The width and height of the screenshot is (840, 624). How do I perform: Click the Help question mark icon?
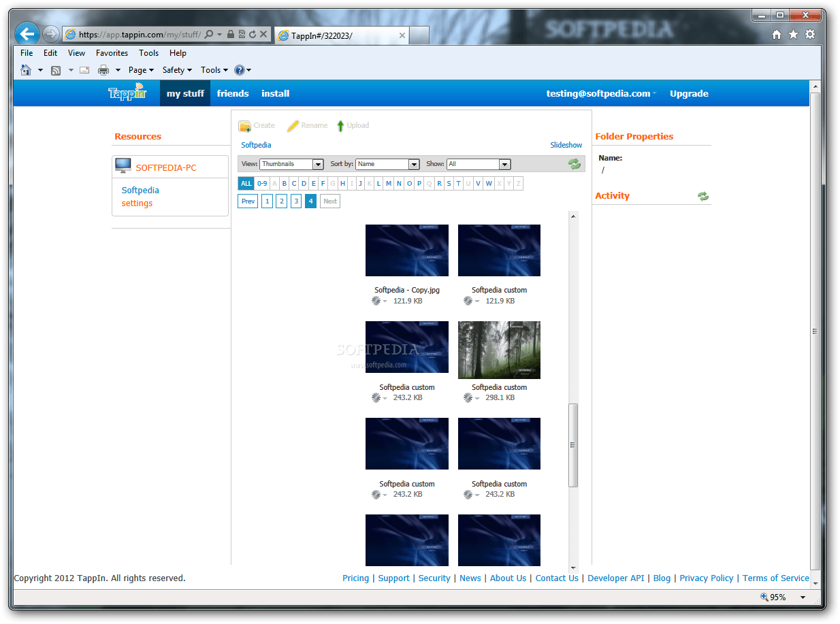pos(239,69)
